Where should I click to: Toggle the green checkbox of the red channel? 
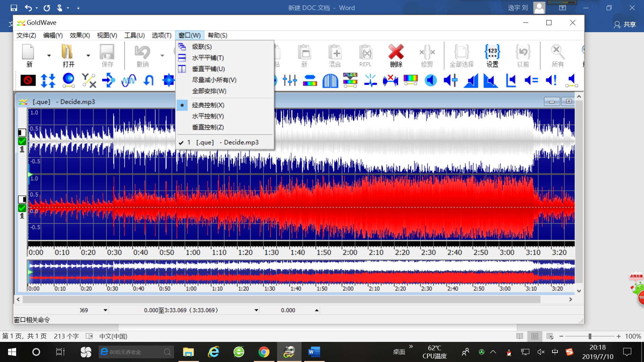pyautogui.click(x=22, y=208)
